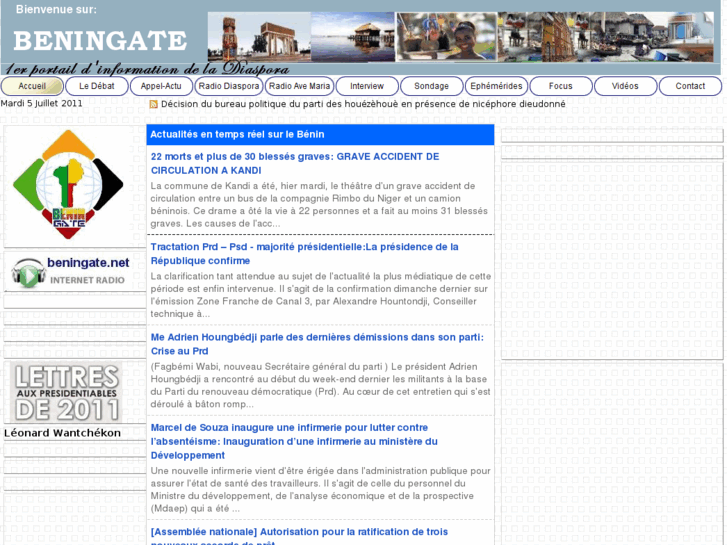Viewport: 727px width, 545px height.
Task: Click the summary mentioning Alexandre Hountondji
Action: [x=320, y=295]
